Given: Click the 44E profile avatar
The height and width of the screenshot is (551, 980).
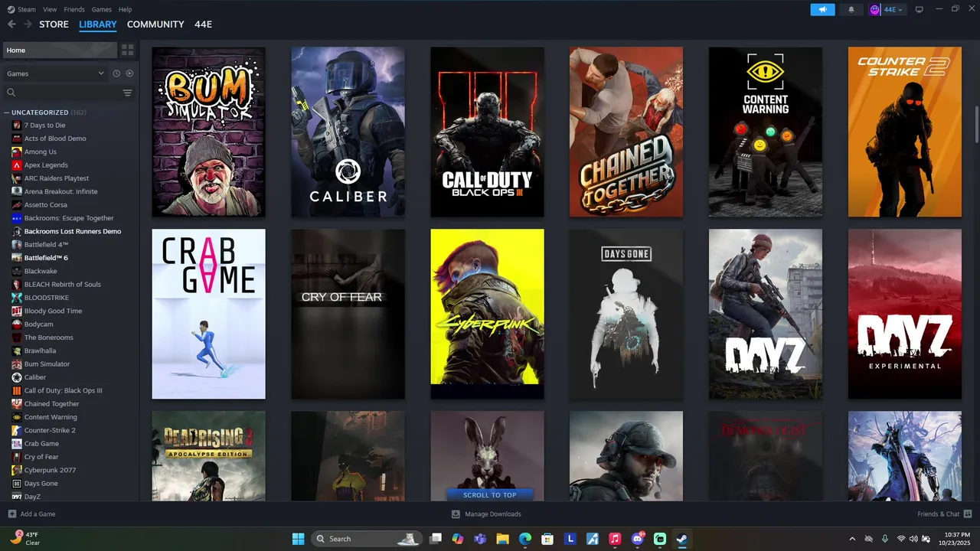Looking at the screenshot, I should tap(875, 9).
